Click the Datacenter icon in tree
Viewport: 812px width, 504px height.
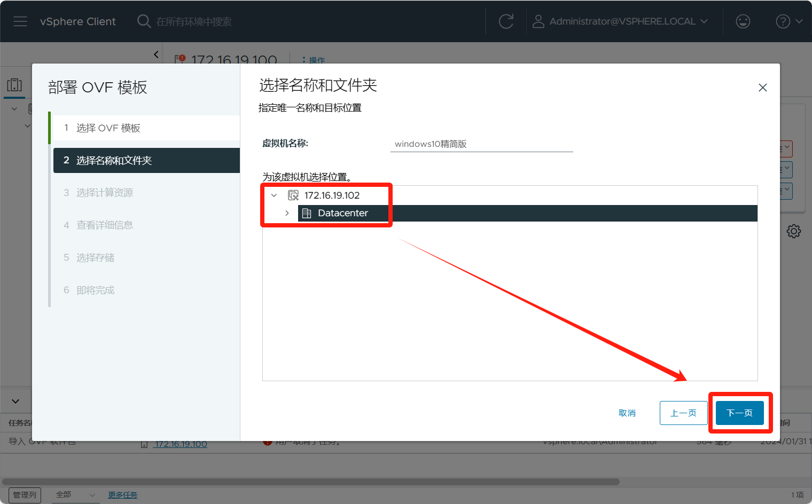[307, 214]
